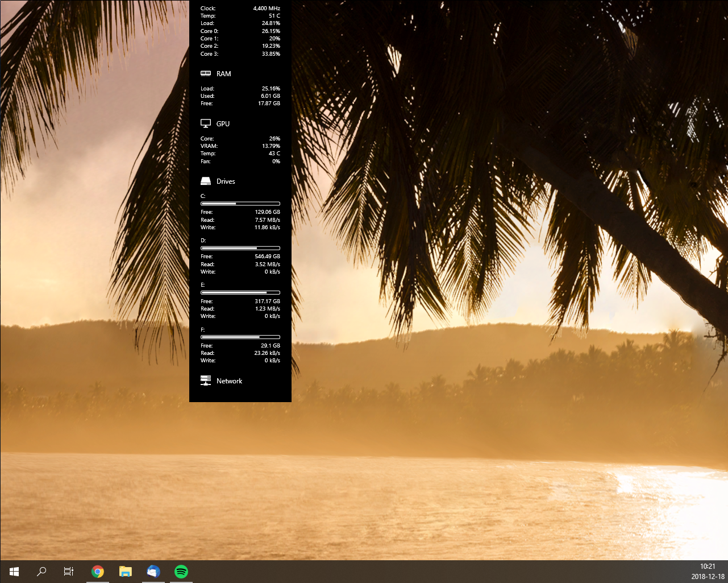Click the RAM memory stick icon
Screen dimensions: 728x583
pos(206,73)
